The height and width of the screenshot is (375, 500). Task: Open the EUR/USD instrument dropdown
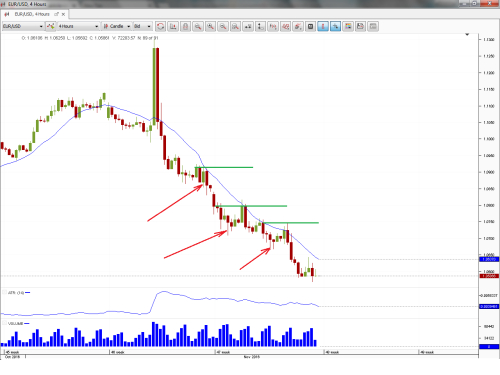(23, 26)
